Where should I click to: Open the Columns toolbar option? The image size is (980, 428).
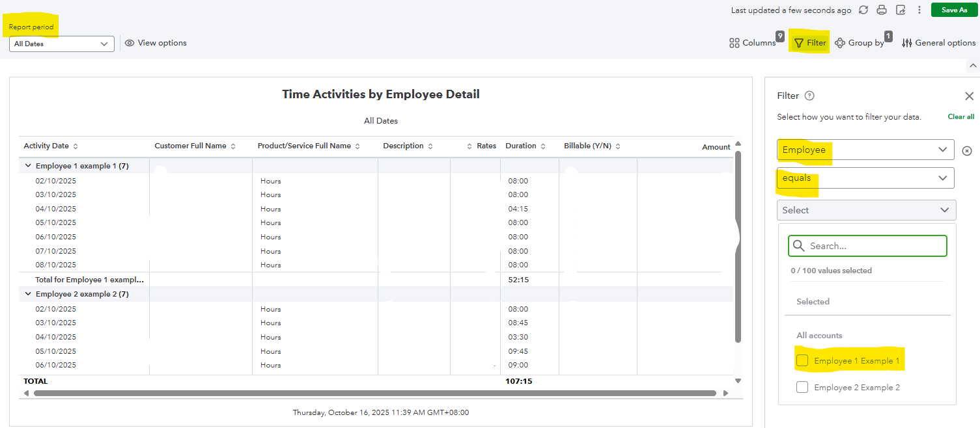[x=753, y=43]
